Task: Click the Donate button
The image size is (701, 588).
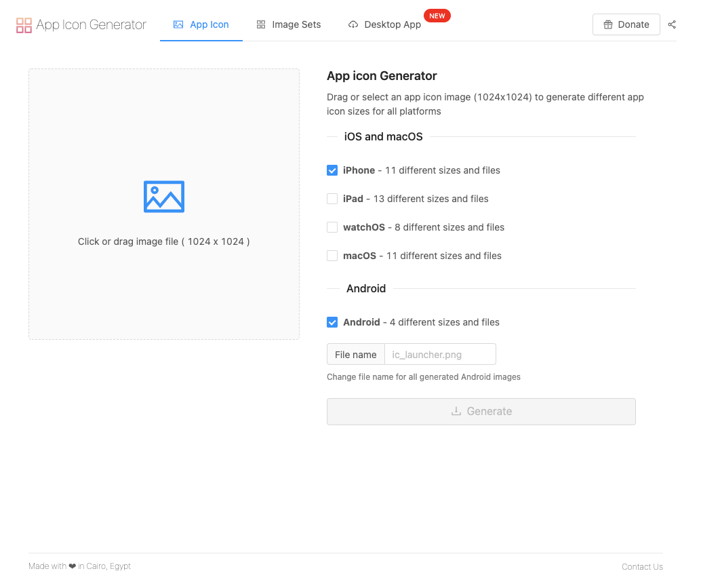Action: pos(626,24)
